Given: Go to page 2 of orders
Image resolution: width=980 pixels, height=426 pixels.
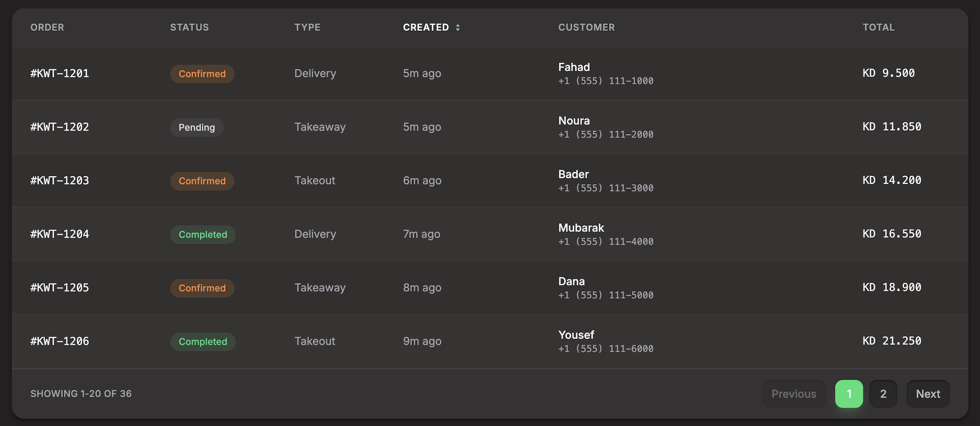Looking at the screenshot, I should (883, 394).
